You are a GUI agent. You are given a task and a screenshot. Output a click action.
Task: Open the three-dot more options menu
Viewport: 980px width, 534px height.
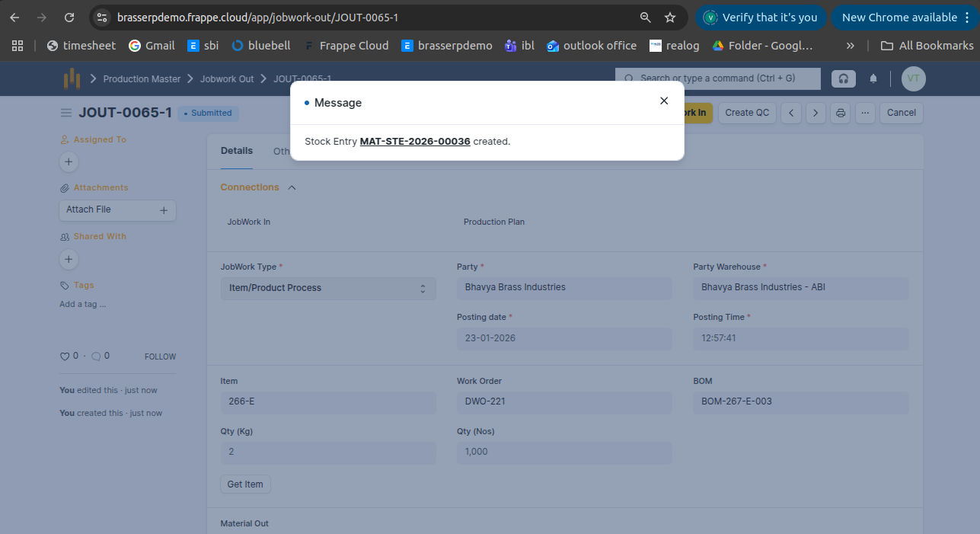click(x=864, y=113)
